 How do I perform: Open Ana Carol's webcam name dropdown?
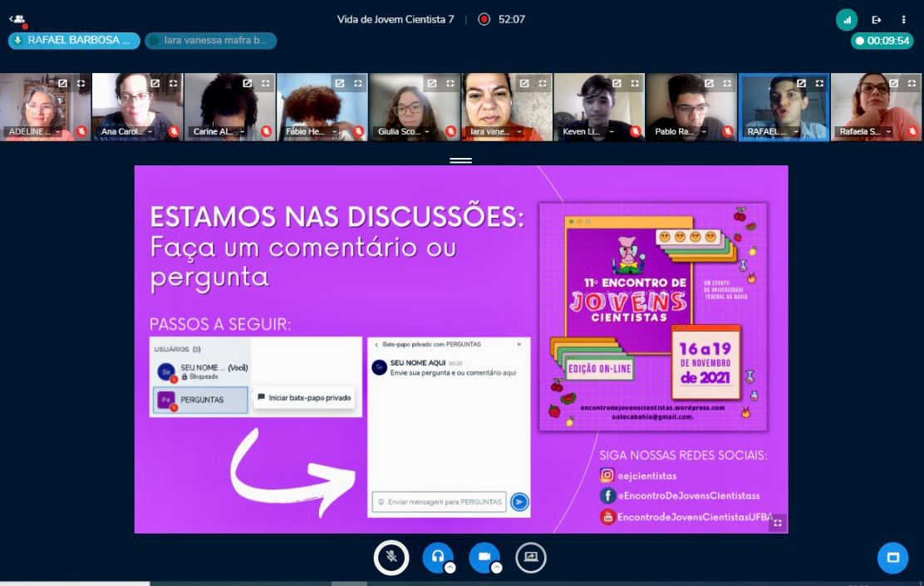click(x=150, y=131)
